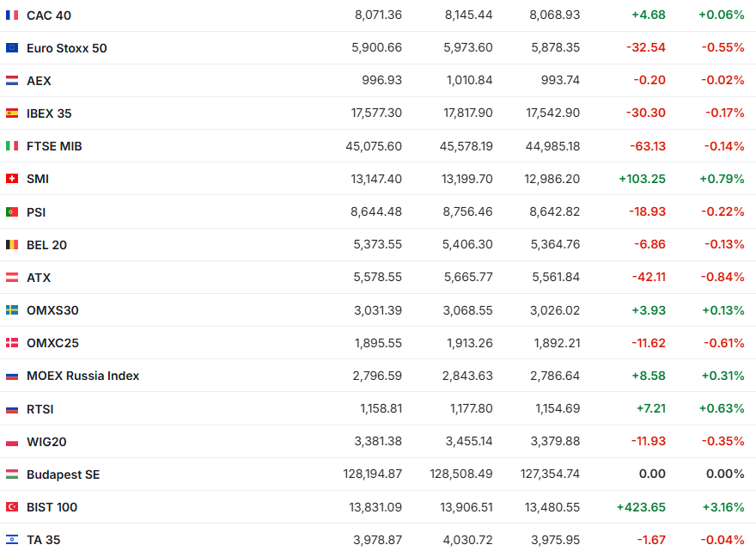
Task: Select the AEX index name
Action: (39, 81)
